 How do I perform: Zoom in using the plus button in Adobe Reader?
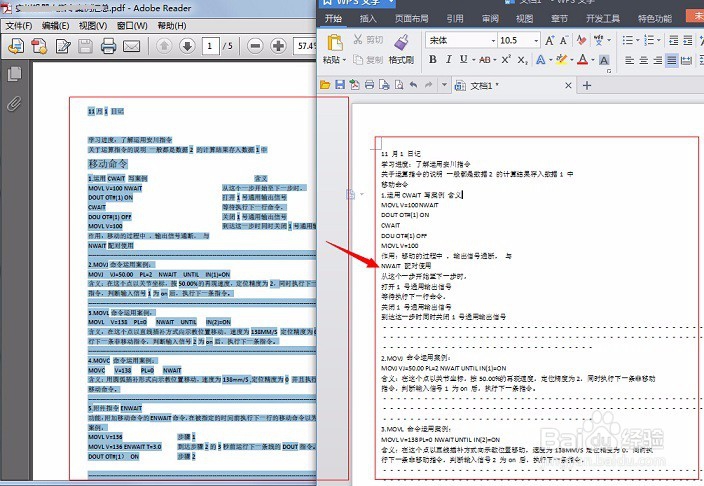pos(278,46)
